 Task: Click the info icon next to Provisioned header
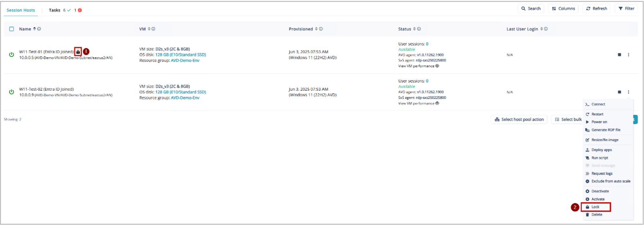321,29
